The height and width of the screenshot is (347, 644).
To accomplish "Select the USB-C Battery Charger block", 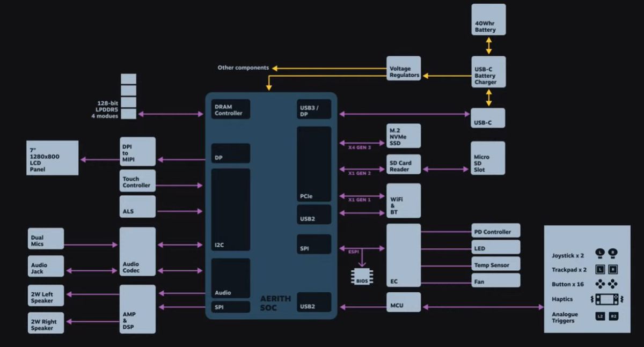I will 488,72.
